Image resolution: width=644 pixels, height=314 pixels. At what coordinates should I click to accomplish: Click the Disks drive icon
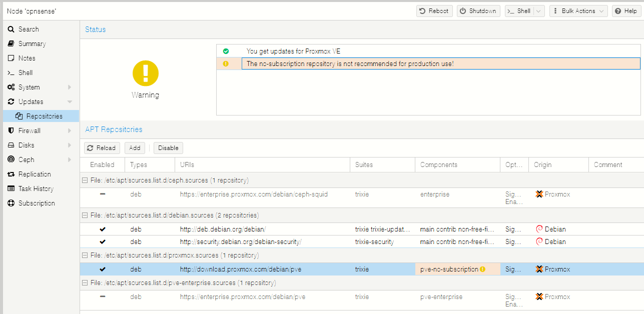(x=11, y=145)
